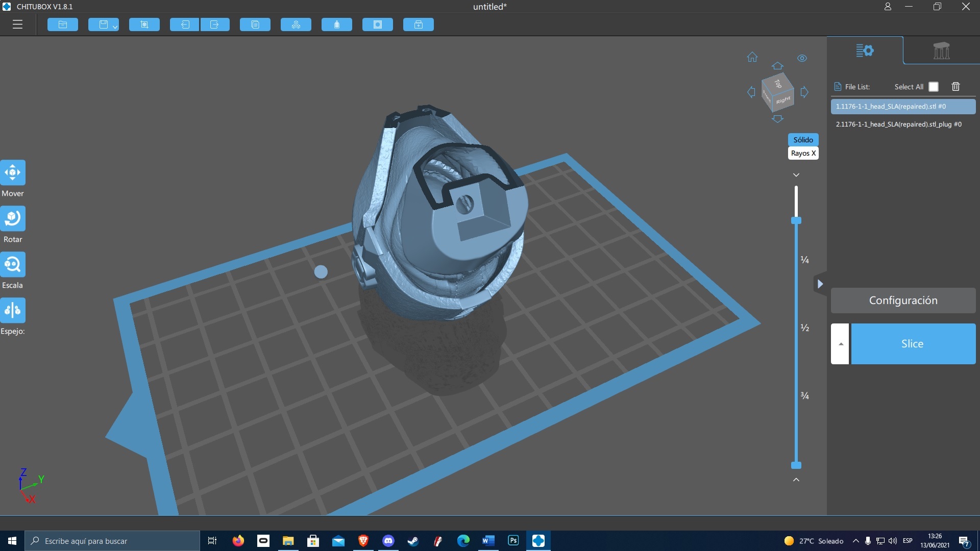
Task: Open the Configuración settings
Action: 903,300
